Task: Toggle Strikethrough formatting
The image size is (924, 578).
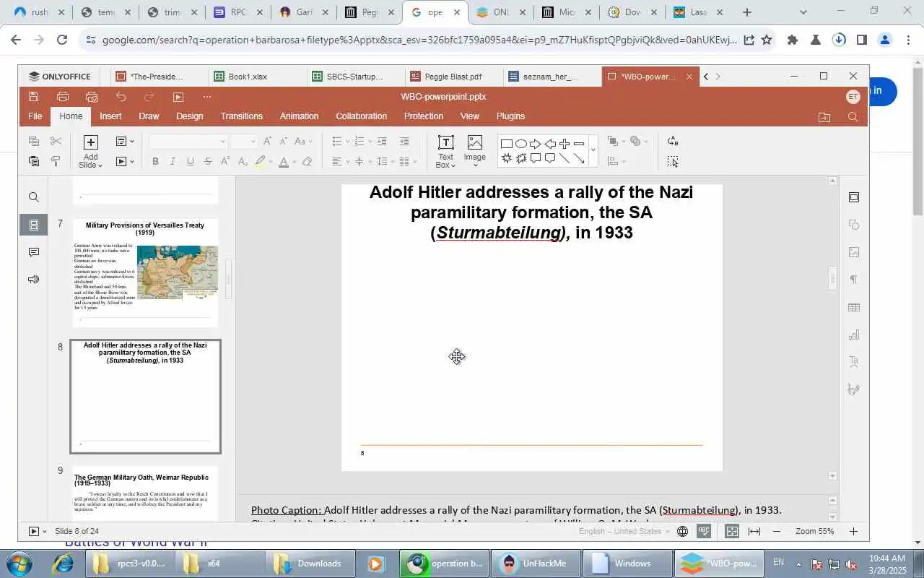Action: point(208,162)
